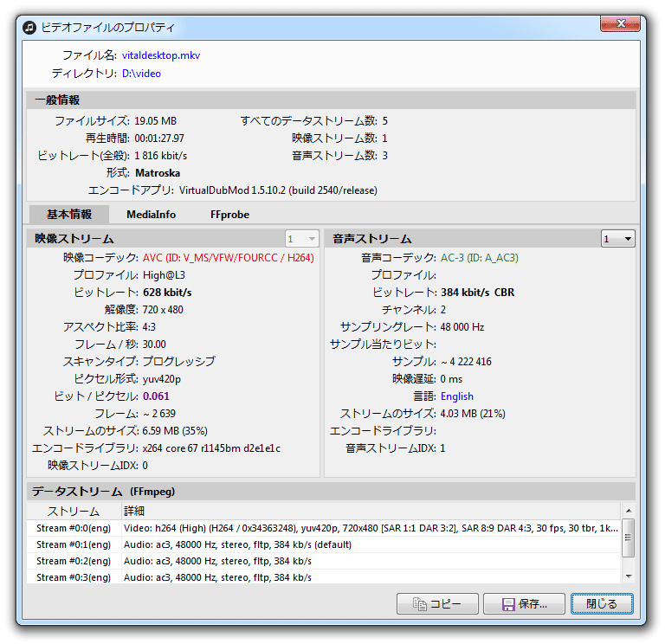Viewport: 665px width, 644px height.
Task: Click the resolution value 720 x 480
Action: tap(163, 310)
